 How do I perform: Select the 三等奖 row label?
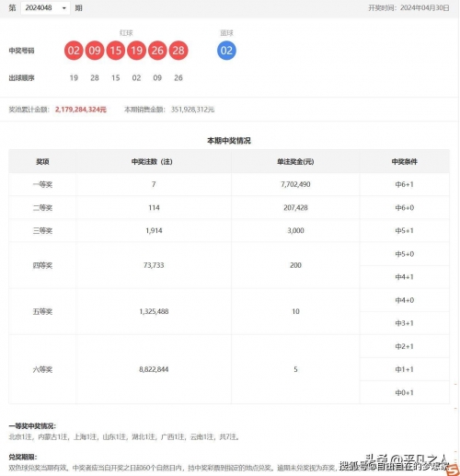pos(42,231)
